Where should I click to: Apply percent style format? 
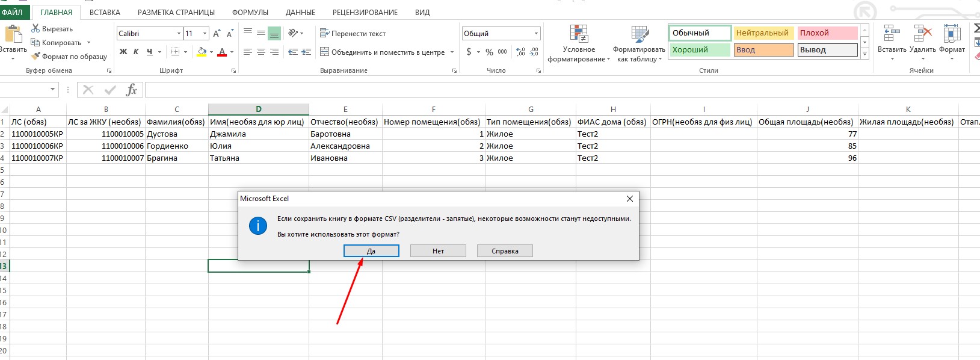point(489,52)
